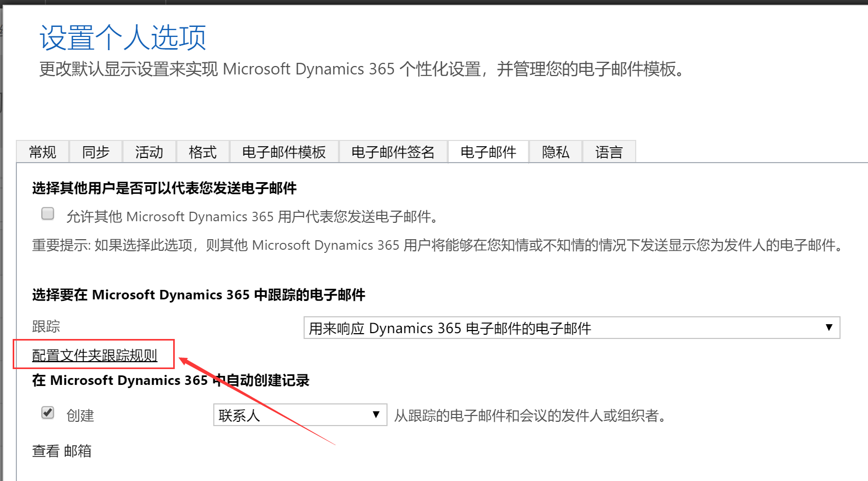The image size is (868, 481).
Task: Switch to the 语言 tab
Action: (x=609, y=152)
